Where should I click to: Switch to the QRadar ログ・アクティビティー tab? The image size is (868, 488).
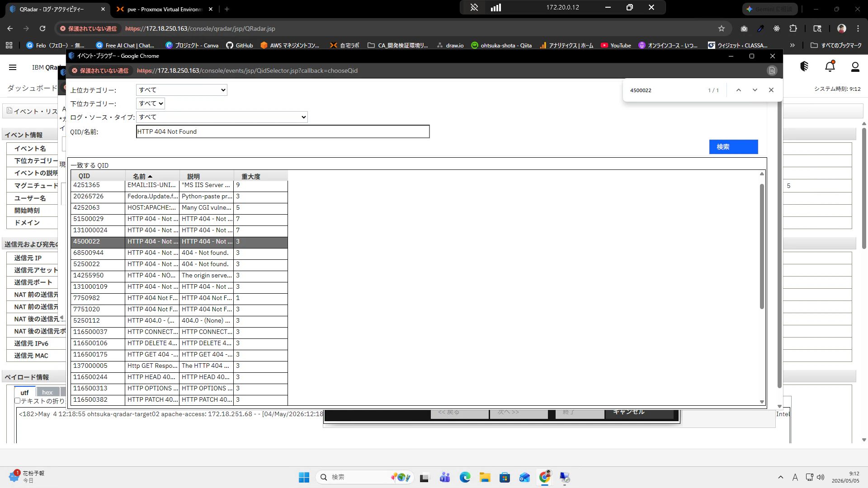[57, 9]
